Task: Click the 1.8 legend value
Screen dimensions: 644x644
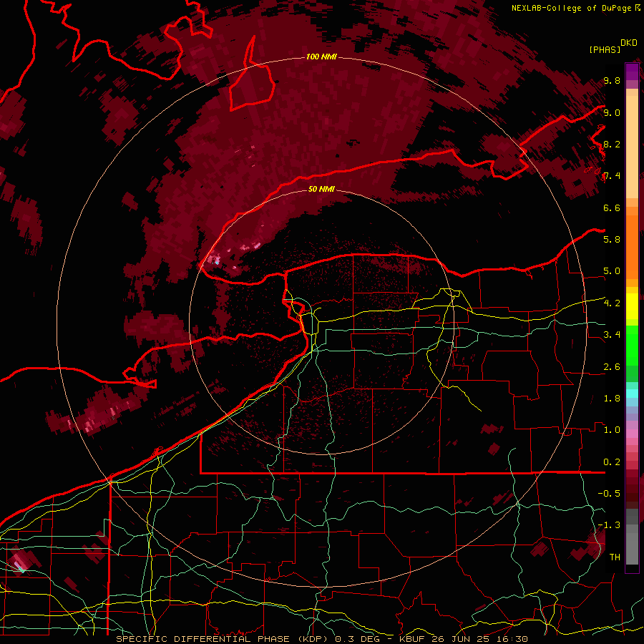Action: (x=612, y=399)
